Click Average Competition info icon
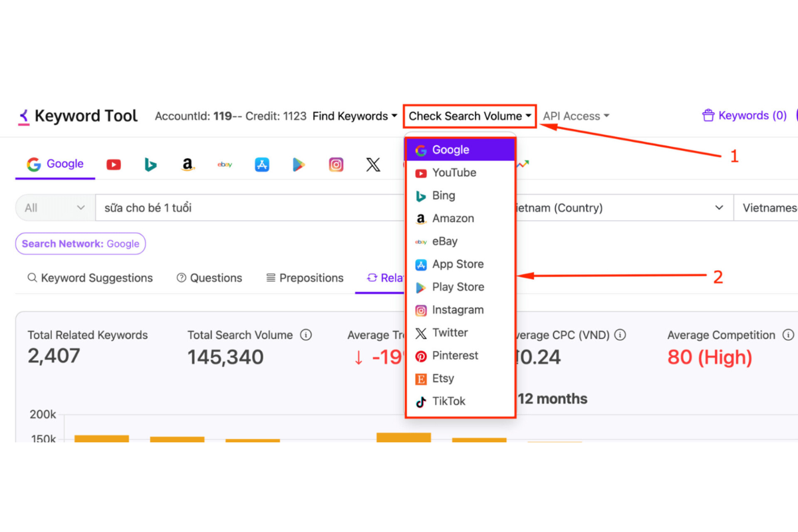The height and width of the screenshot is (532, 798). point(788,335)
